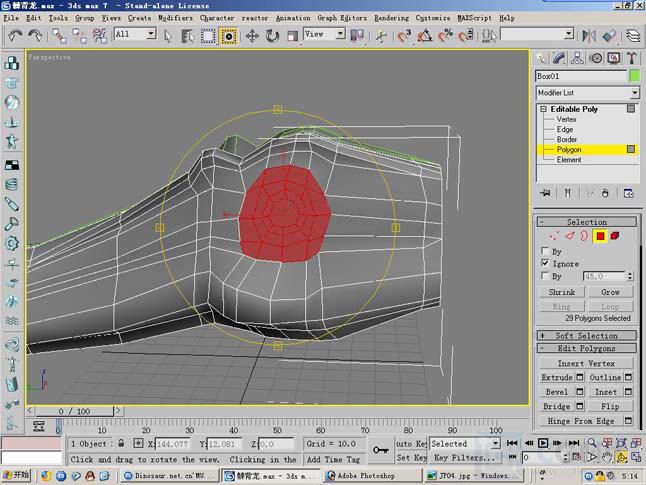Switch to Modify command panel tab
Screen dimensions: 646x485
coord(559,58)
